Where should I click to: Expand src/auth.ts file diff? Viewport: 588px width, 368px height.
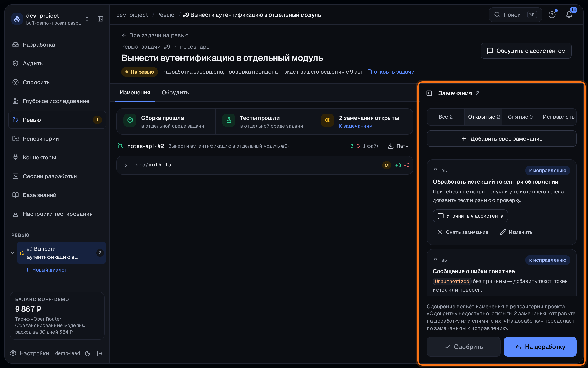point(265,165)
